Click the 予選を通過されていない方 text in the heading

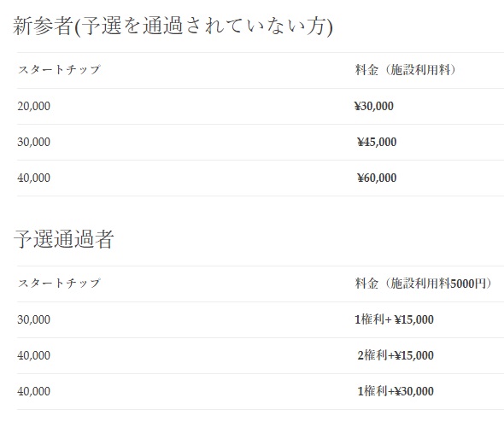click(202, 26)
